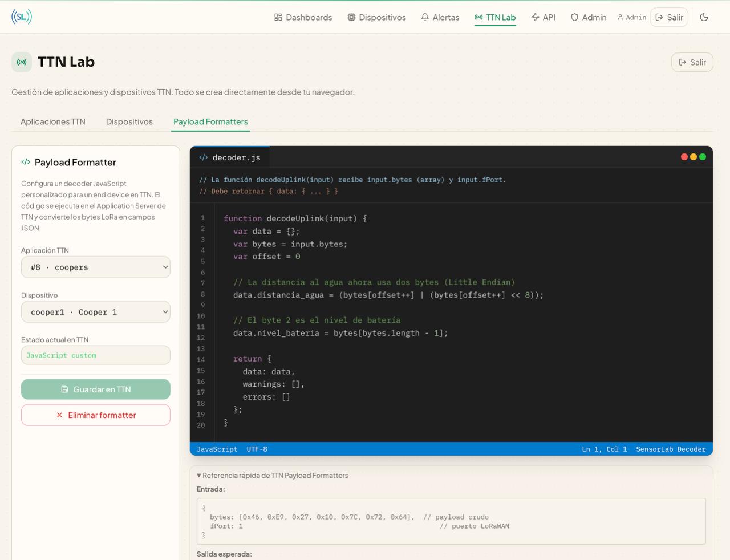Screen dimensions: 730x560
Task: Collapse the Referencia rápida section
Action: tap(273, 475)
